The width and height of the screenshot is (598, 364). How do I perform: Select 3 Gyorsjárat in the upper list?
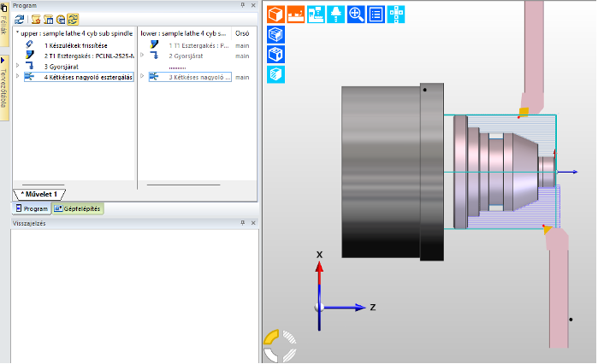tap(61, 67)
